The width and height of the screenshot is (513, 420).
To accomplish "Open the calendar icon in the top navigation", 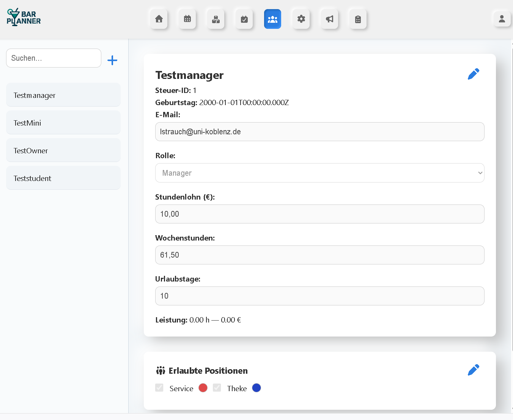I will 187,19.
